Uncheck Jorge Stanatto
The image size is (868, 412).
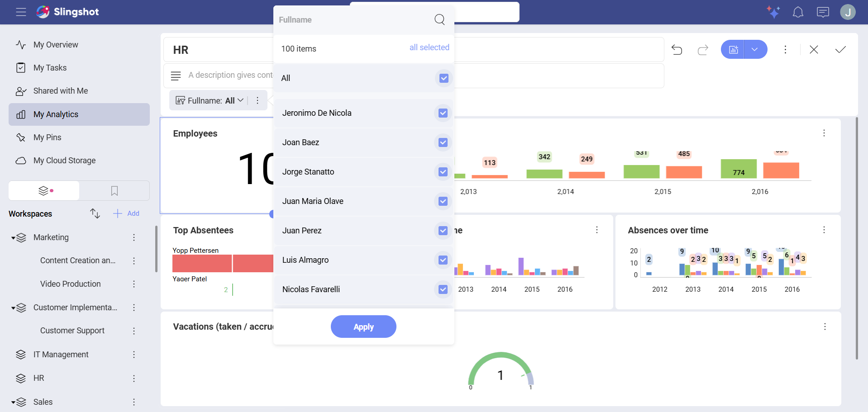tap(443, 172)
